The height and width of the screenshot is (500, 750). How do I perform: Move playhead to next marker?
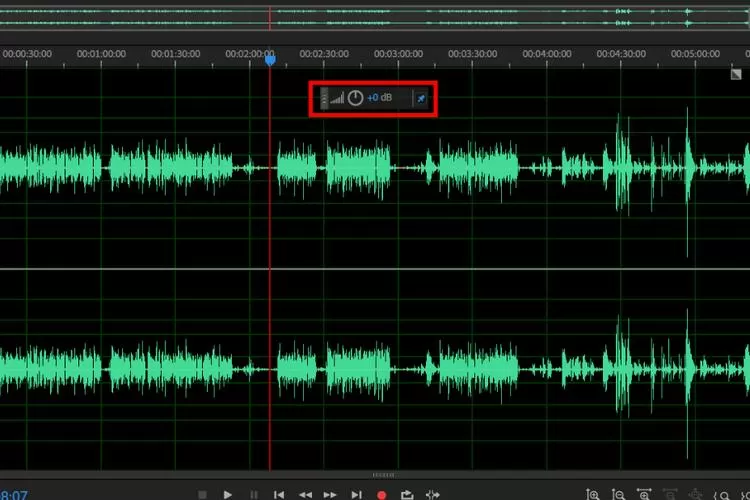356,494
